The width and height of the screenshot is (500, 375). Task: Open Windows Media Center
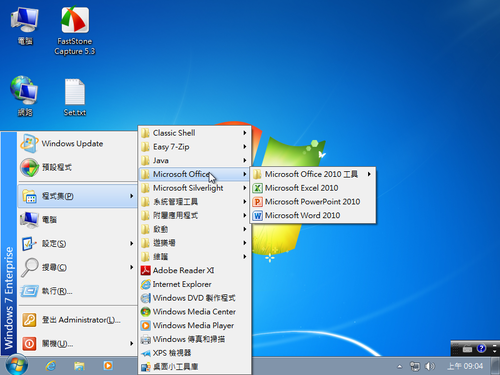pos(194,312)
